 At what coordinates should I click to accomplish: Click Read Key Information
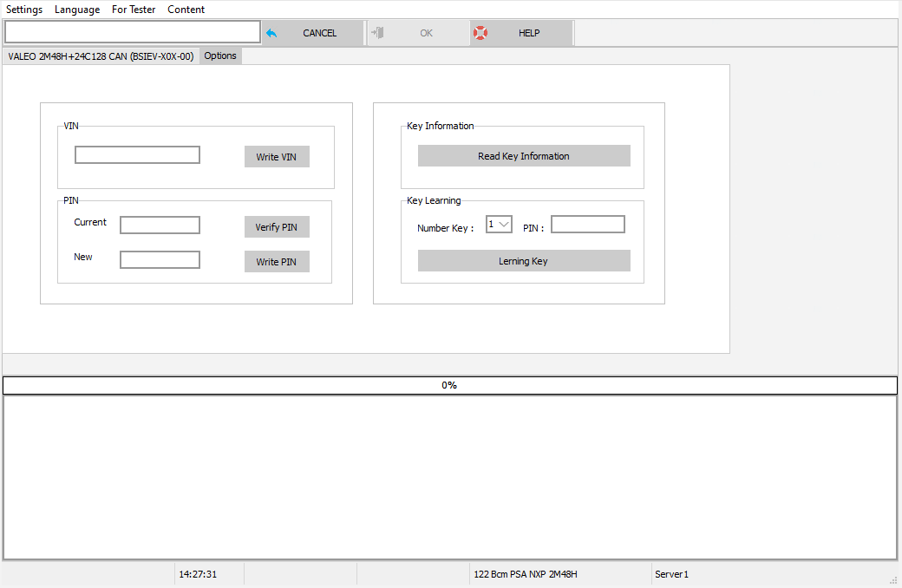524,155
